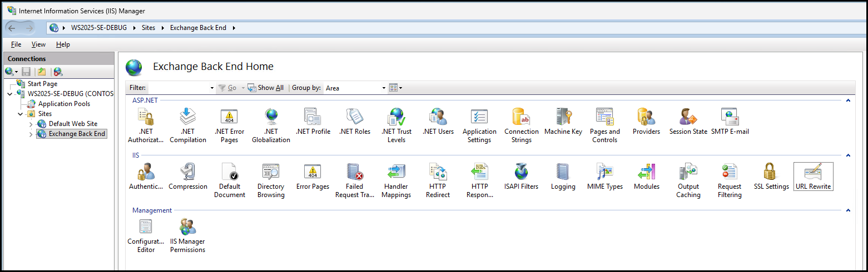Open Application Settings feature
The image size is (868, 272).
(479, 125)
